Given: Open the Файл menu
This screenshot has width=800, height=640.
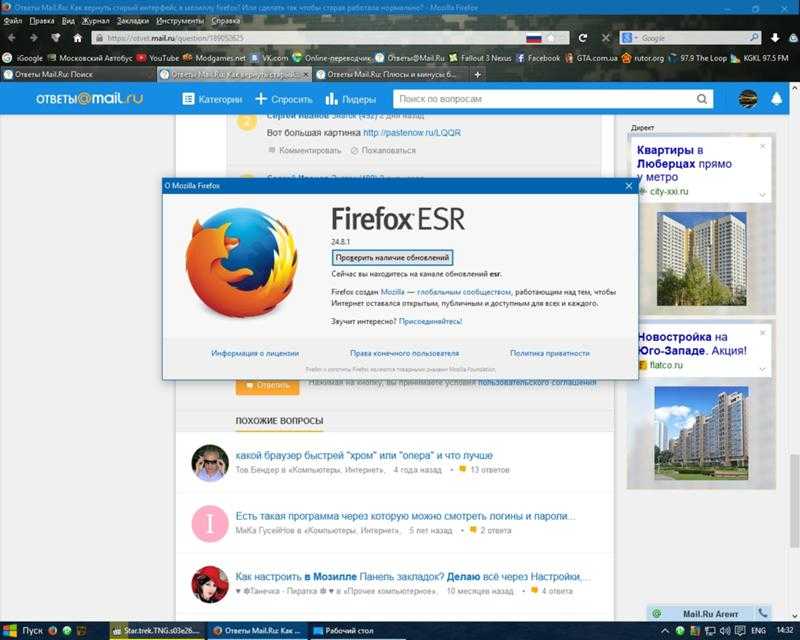Looking at the screenshot, I should pos(13,21).
